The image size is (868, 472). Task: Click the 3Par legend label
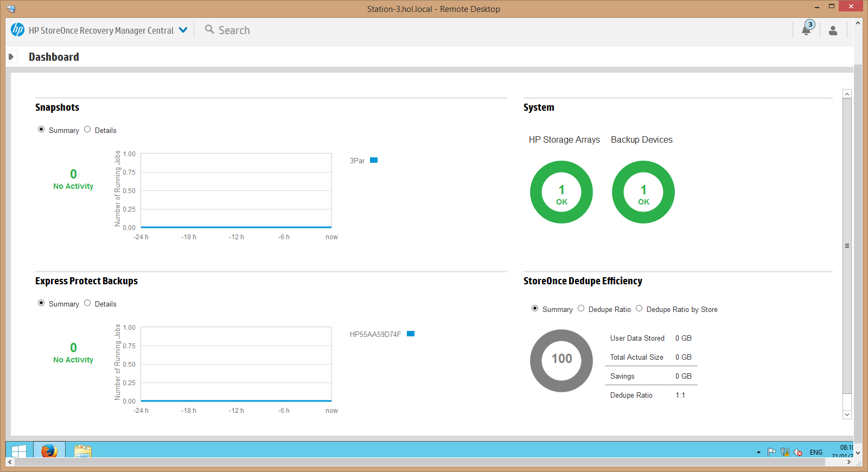pos(357,161)
